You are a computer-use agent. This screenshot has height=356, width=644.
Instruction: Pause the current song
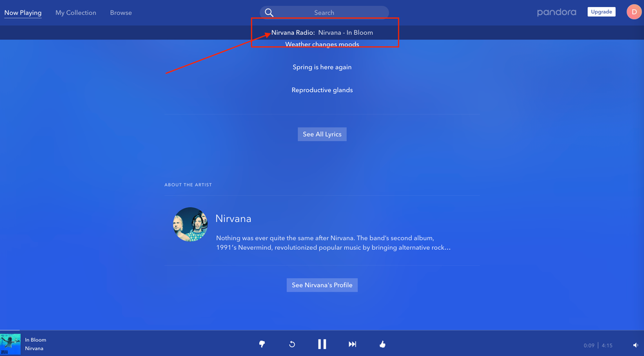[322, 344]
